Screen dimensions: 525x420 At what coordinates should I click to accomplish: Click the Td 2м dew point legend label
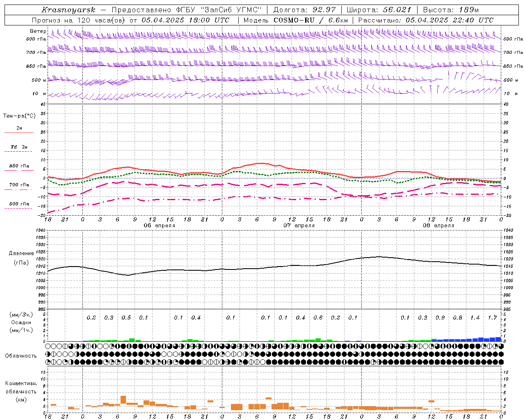tap(19, 147)
